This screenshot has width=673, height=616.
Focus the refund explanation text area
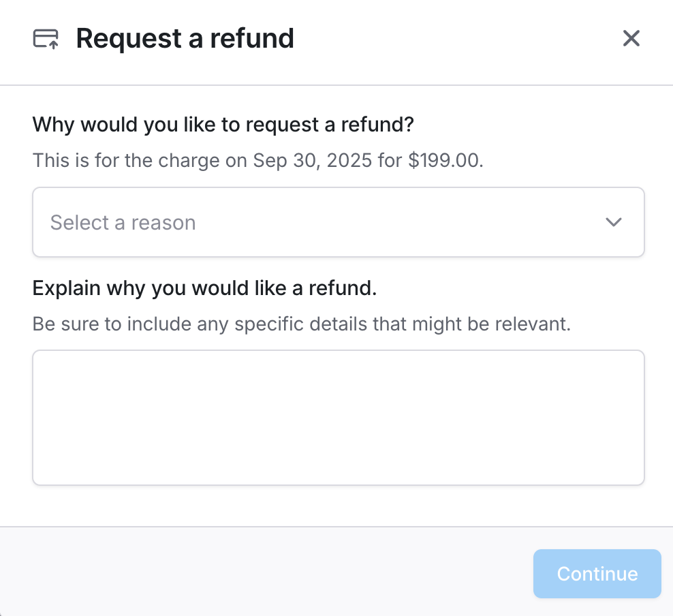tap(338, 418)
